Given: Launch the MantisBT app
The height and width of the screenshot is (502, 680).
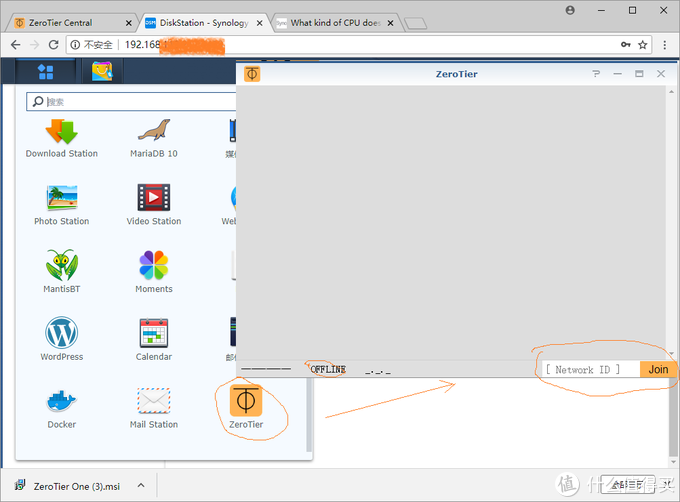Looking at the screenshot, I should click(x=61, y=270).
